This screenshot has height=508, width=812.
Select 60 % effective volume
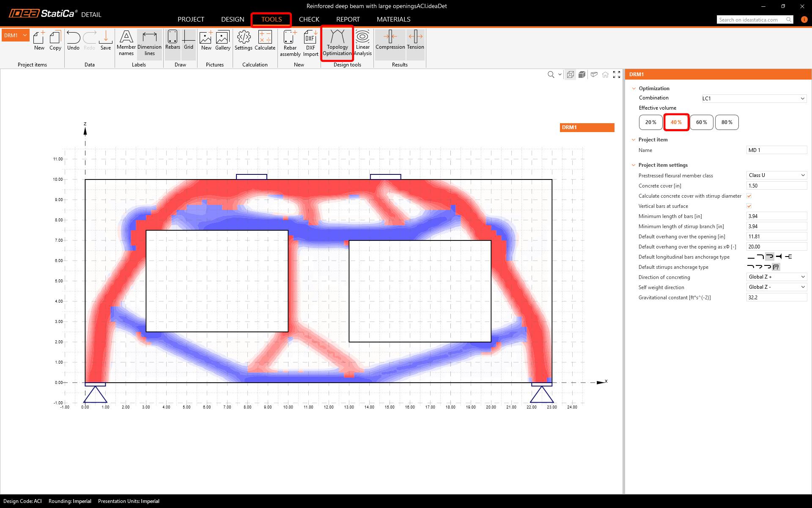701,122
